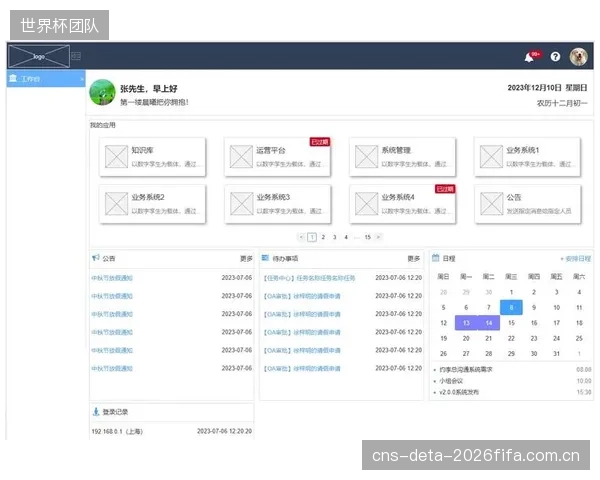Select page 4 in app pagination
Image resolution: width=600 pixels, height=480 pixels.
coord(346,237)
